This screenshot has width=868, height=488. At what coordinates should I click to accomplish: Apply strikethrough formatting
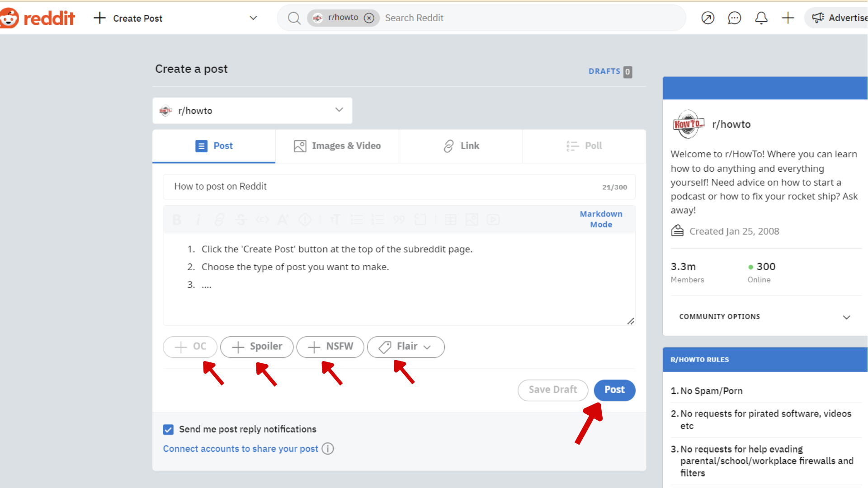pos(241,220)
